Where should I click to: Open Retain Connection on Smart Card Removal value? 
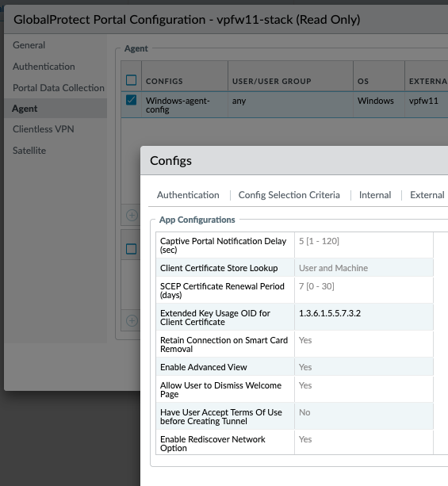click(x=364, y=344)
